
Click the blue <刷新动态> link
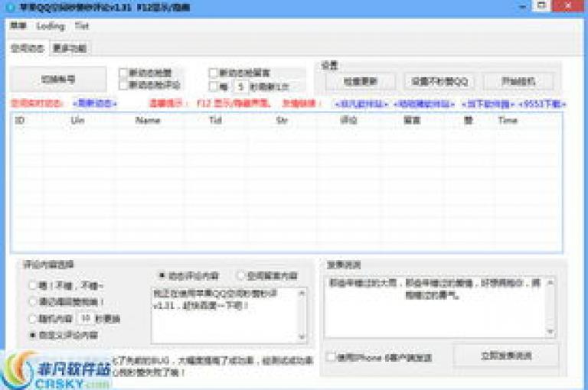pyautogui.click(x=94, y=103)
